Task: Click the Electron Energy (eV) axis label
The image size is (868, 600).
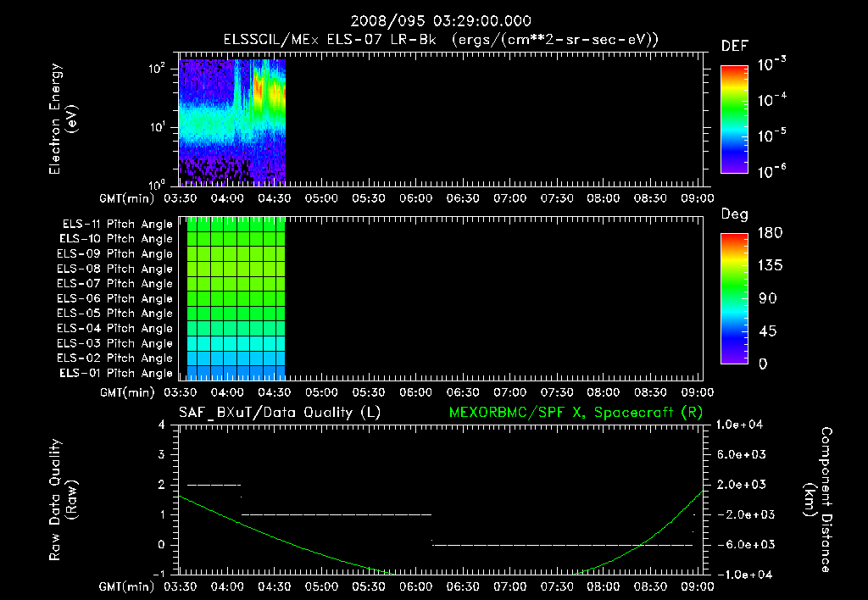Action: coord(63,119)
